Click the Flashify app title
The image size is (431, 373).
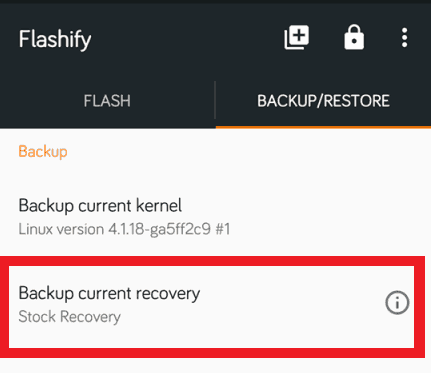(x=55, y=40)
